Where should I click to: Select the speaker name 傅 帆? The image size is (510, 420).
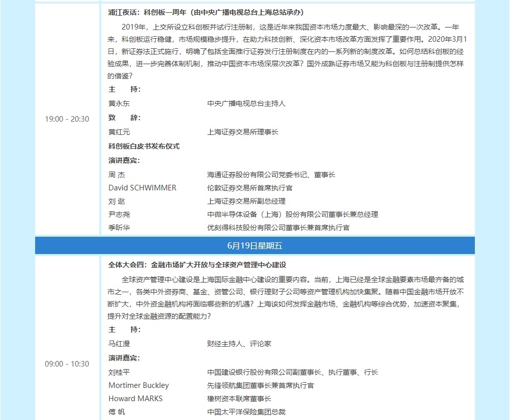117,412
